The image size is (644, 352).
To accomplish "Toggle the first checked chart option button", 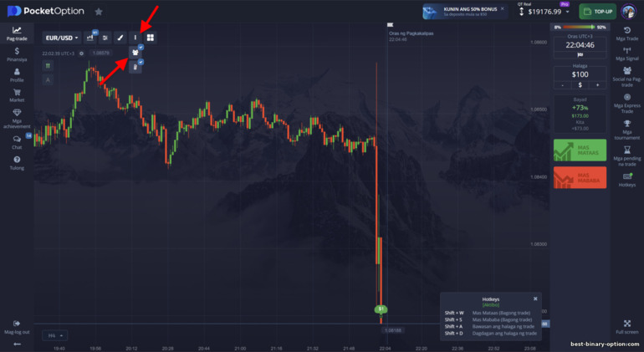I will pyautogui.click(x=135, y=52).
